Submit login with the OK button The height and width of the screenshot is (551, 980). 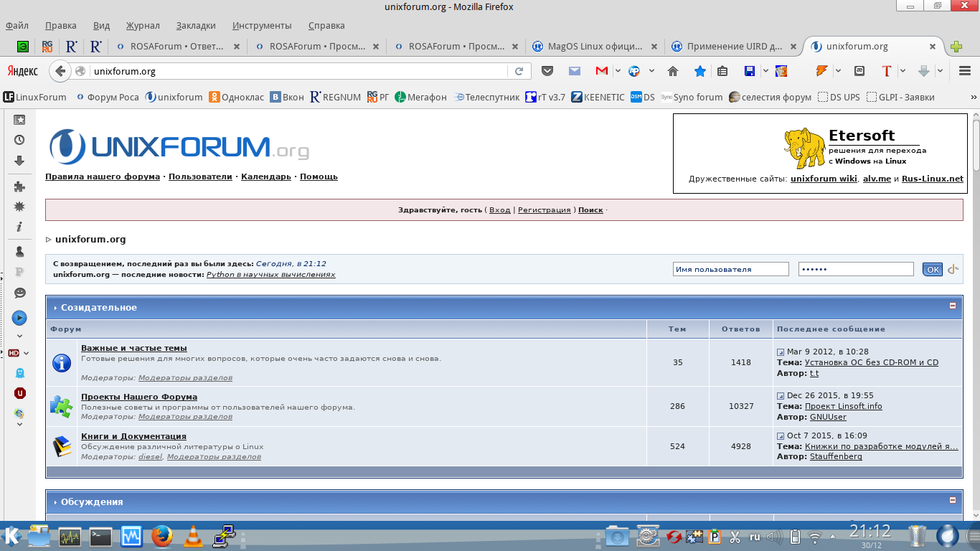(x=933, y=270)
